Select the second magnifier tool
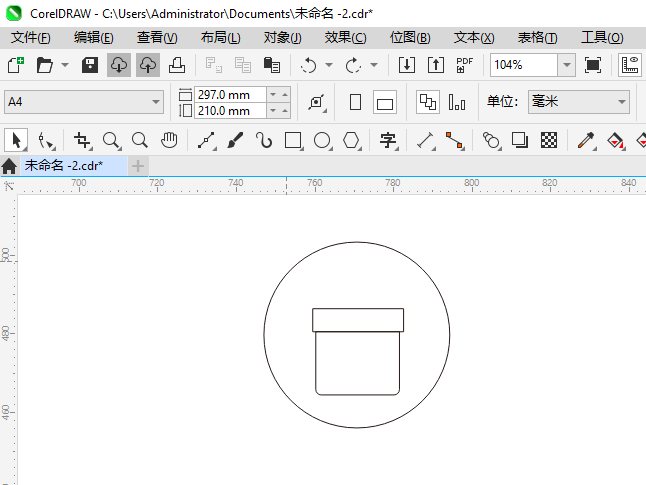Image resolution: width=646 pixels, height=485 pixels. click(x=140, y=141)
